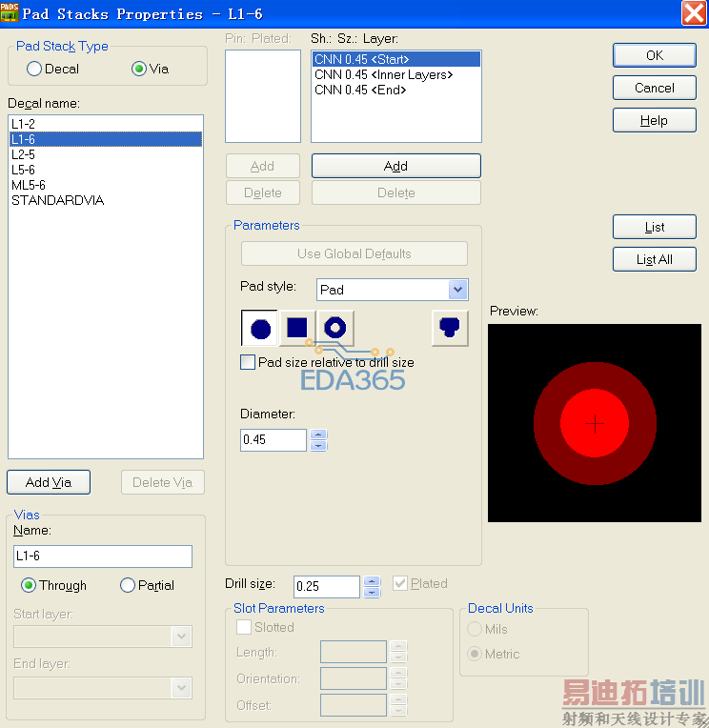Click Use Global Defaults button
Viewport: 709px width, 728px height.
354,253
